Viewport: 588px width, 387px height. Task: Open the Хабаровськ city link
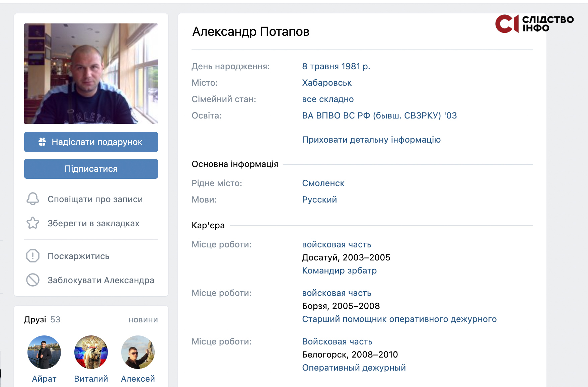pyautogui.click(x=327, y=83)
